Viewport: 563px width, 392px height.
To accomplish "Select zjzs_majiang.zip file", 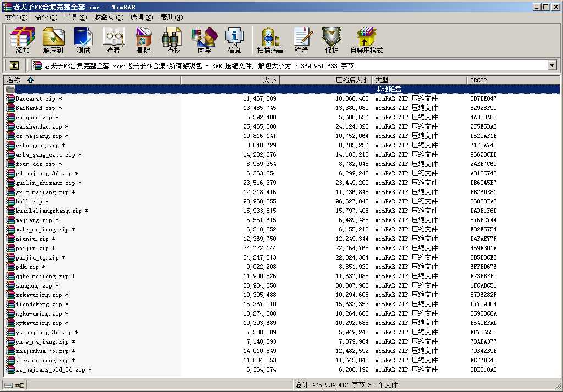I will pos(46,360).
